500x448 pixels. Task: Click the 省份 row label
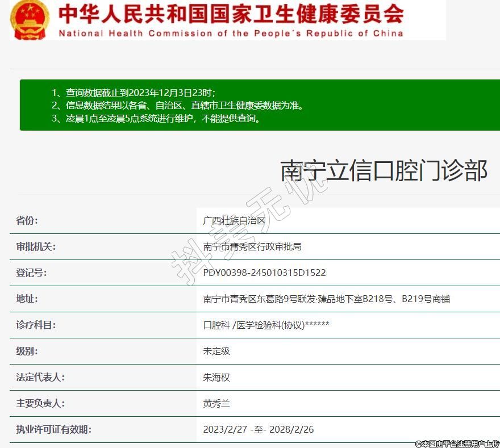27,221
